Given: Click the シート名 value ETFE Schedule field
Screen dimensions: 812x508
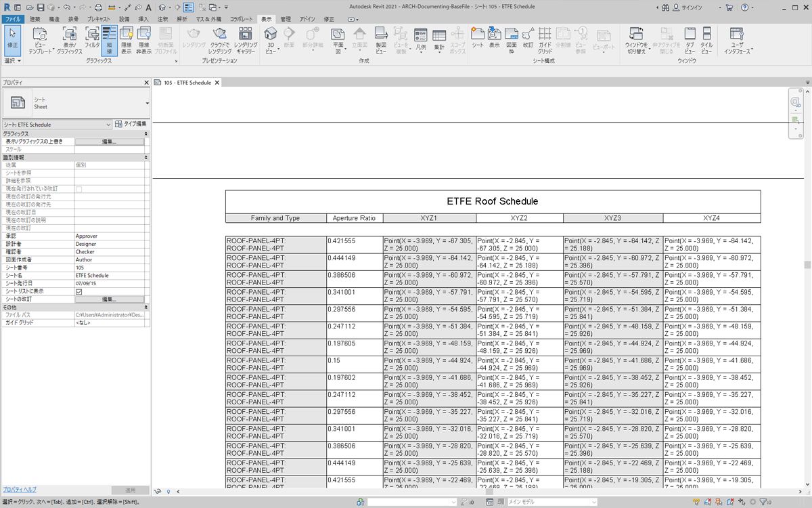Looking at the screenshot, I should point(109,276).
